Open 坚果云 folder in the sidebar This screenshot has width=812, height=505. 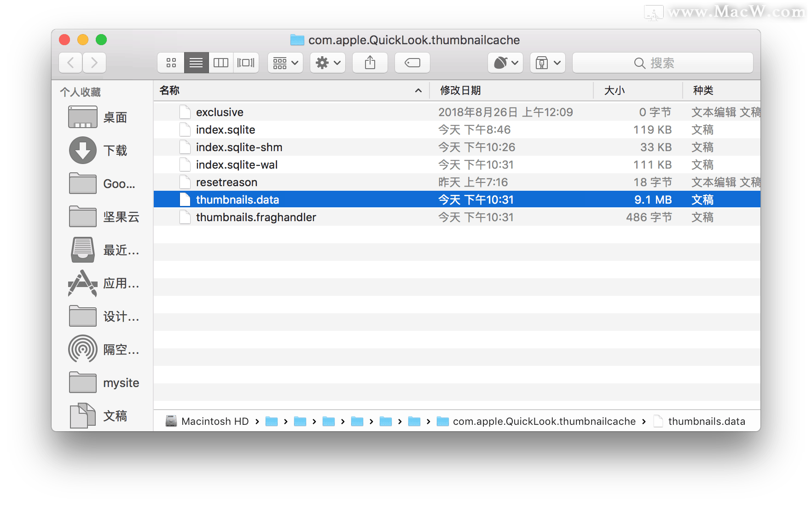click(x=101, y=217)
